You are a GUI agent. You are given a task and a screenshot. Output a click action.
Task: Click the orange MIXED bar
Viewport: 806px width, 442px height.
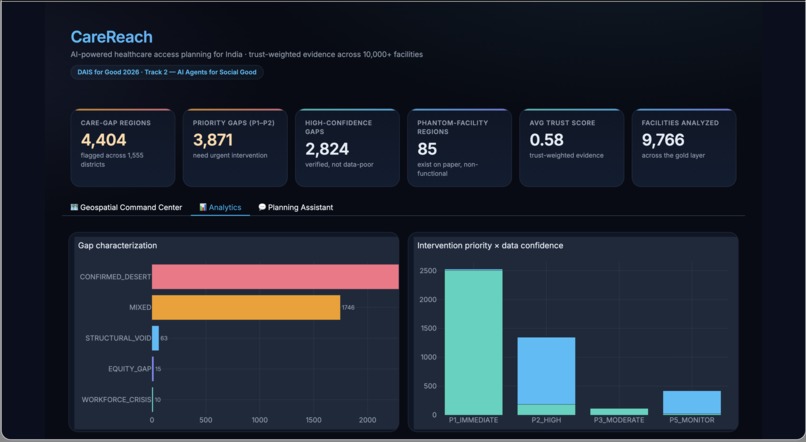coord(246,307)
